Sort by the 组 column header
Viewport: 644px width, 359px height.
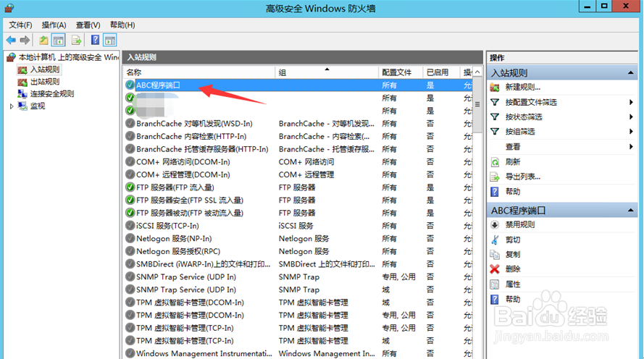(x=327, y=72)
